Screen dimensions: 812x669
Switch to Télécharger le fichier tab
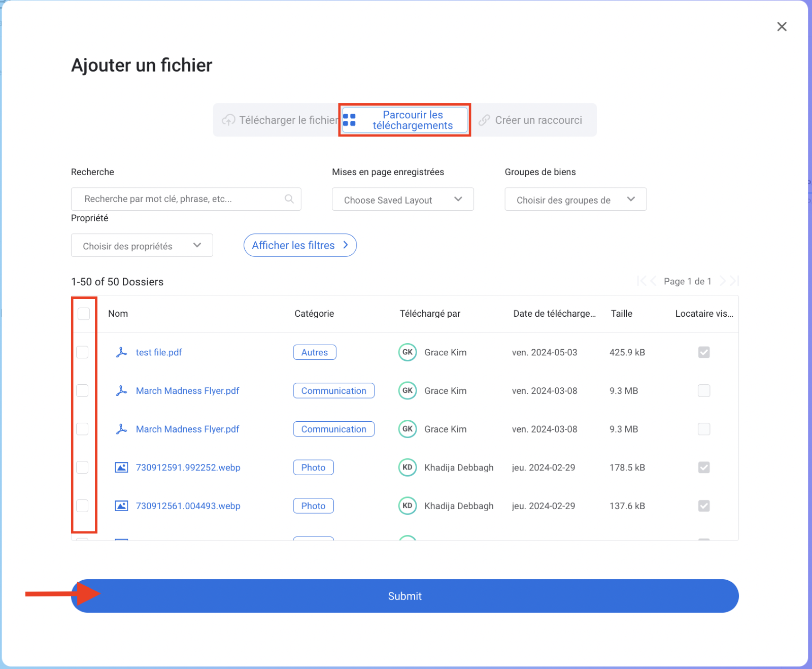(x=280, y=120)
